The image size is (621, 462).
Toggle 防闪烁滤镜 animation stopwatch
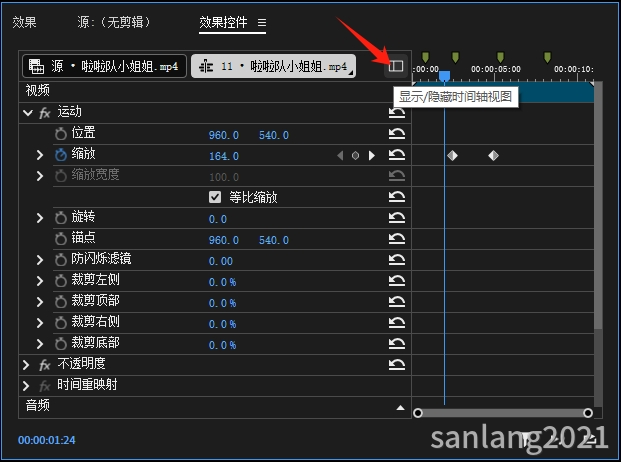coord(61,260)
